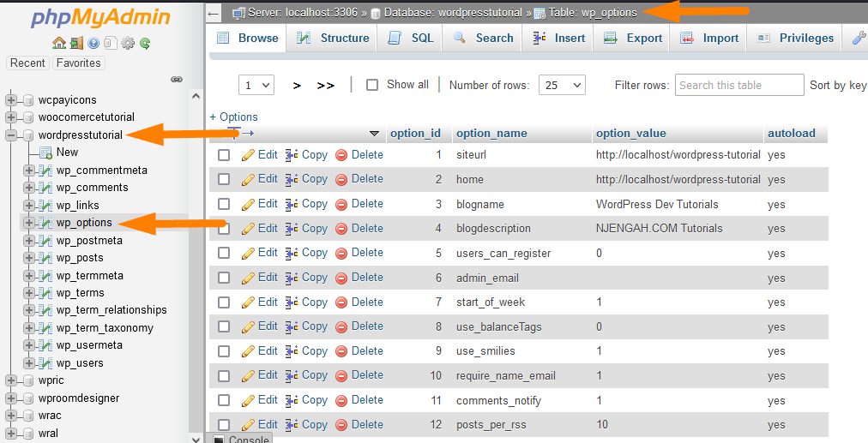The width and height of the screenshot is (868, 443).
Task: Click the wp_commentmeta table icon
Action: (x=45, y=171)
